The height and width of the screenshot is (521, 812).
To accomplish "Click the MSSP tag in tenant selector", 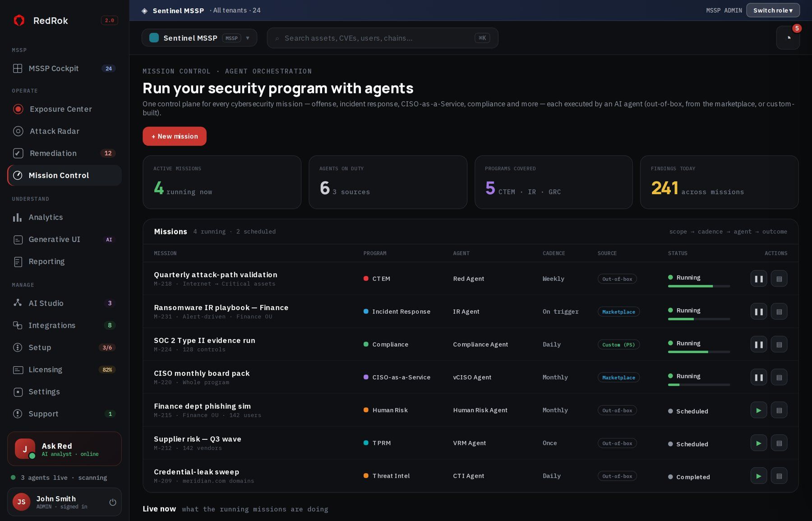I will 231,38.
